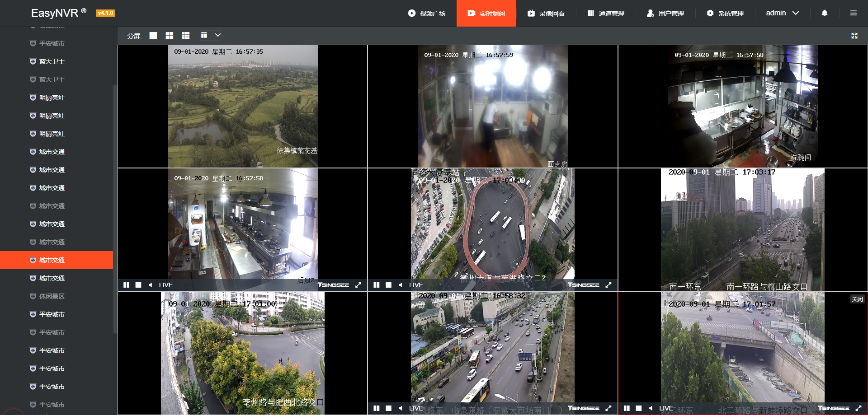The height and width of the screenshot is (415, 868).
Task: Expand the roundabout 徽州大道 video to fullscreen
Action: [609, 285]
